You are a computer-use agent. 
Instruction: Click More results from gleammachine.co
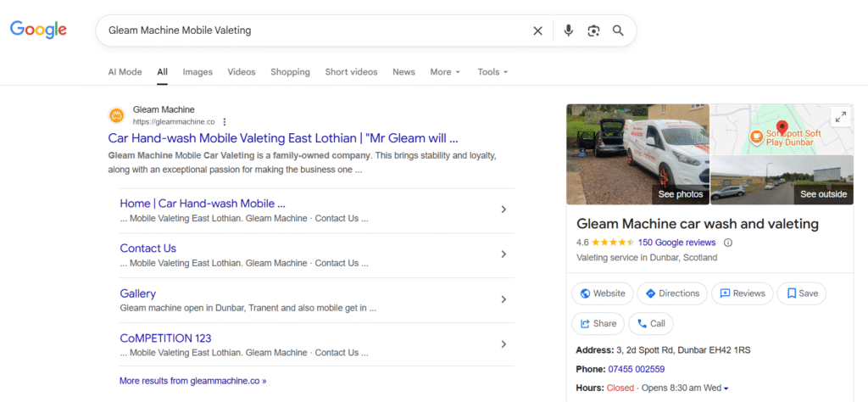[192, 381]
